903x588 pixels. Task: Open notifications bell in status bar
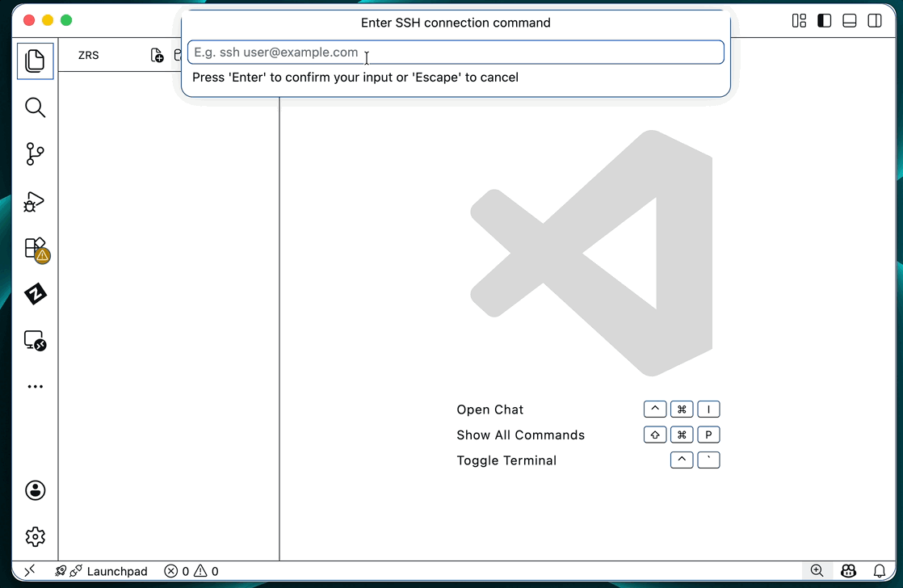pos(880,570)
